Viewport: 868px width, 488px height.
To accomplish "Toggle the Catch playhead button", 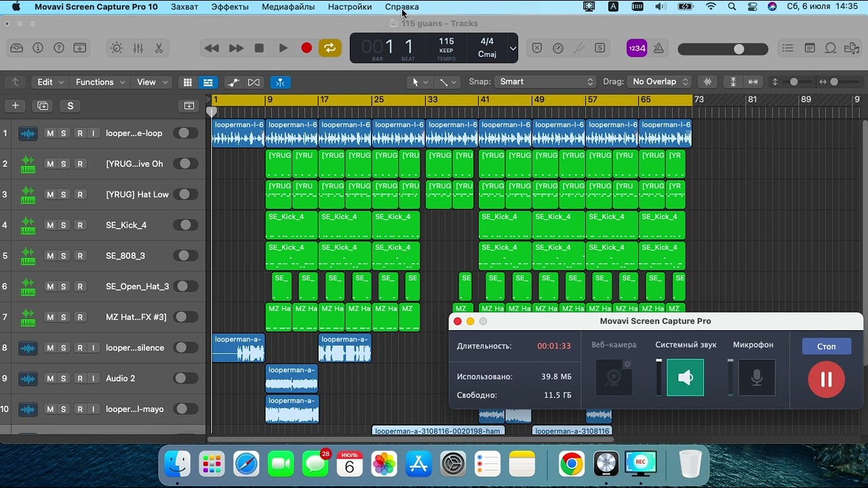I will click(x=280, y=82).
